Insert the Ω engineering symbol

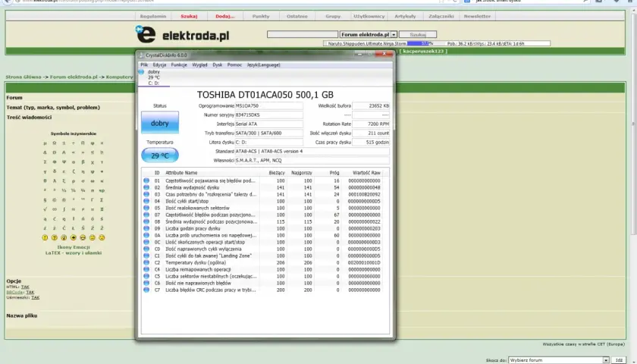(x=55, y=143)
